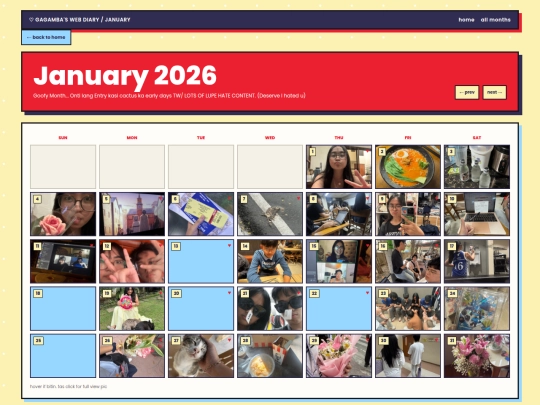Open January 5 building screen photo
Image resolution: width=540 pixels, height=405 pixels.
(132, 214)
